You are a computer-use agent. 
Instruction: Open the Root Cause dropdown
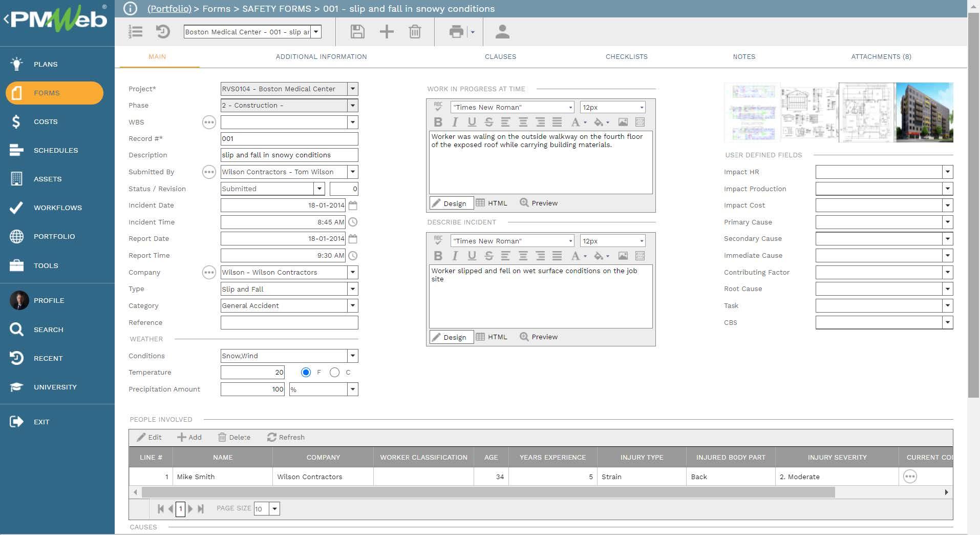pos(947,289)
